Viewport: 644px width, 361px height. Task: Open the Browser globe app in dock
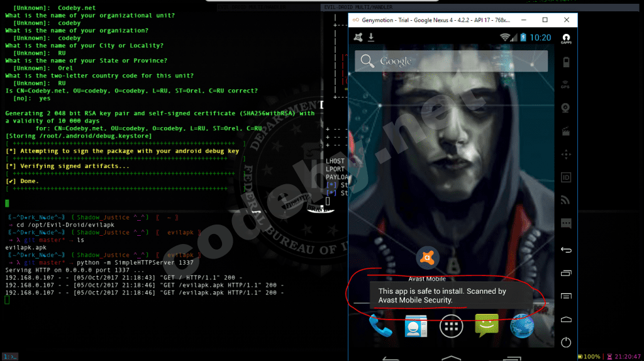522,326
